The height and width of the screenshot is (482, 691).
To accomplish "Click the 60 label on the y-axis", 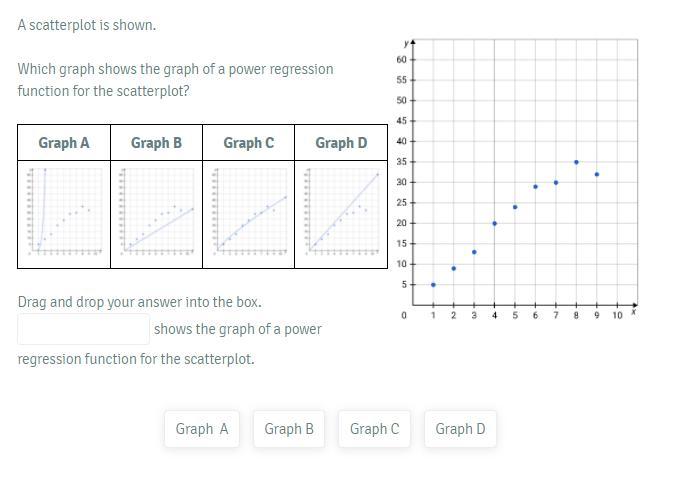I will (401, 60).
